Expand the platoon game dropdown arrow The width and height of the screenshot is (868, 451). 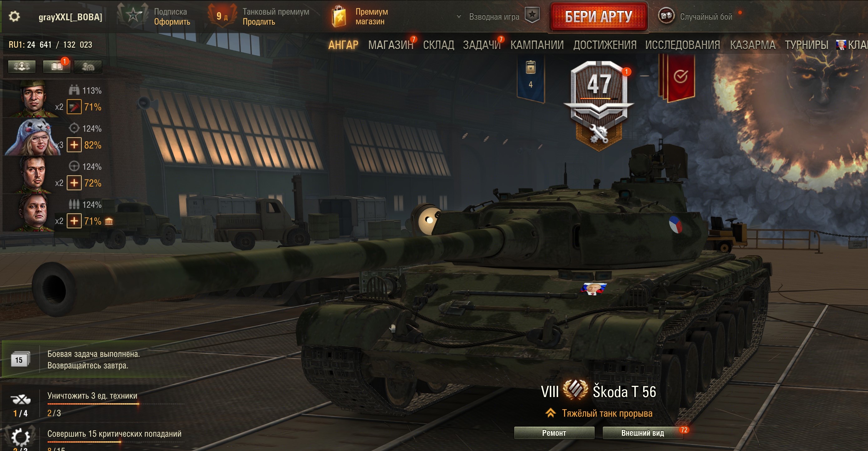pyautogui.click(x=459, y=16)
